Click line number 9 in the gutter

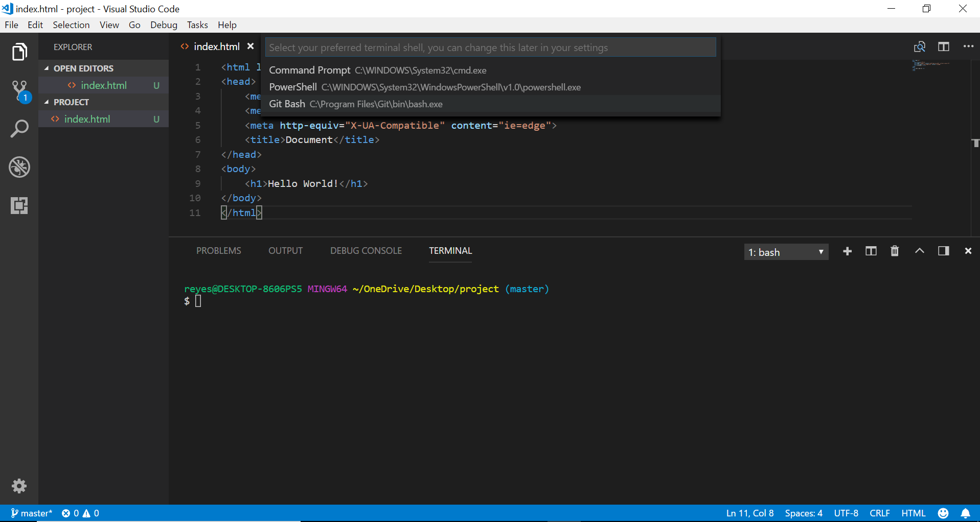click(x=198, y=184)
